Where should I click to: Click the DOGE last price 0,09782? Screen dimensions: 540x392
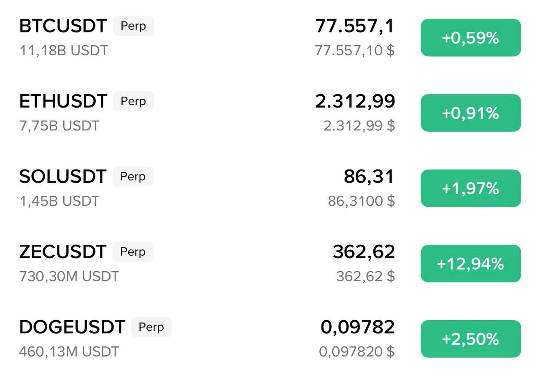[357, 327]
